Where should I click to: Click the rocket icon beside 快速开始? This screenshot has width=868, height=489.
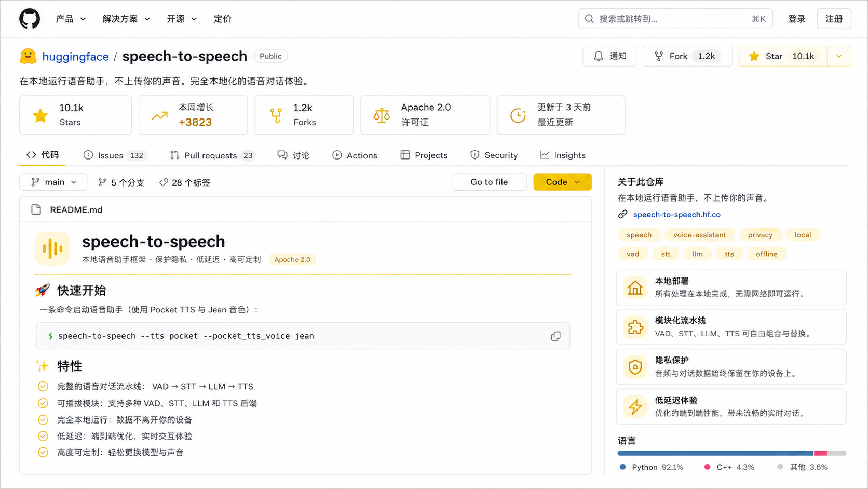pyautogui.click(x=43, y=290)
